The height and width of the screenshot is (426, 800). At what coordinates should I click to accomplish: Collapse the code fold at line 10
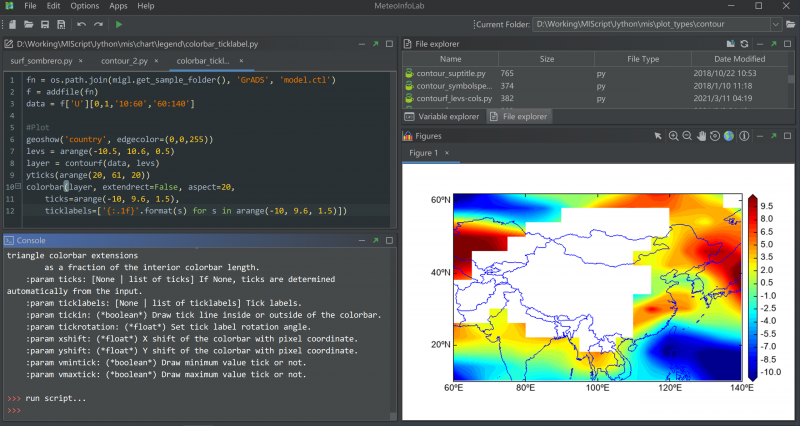[x=19, y=186]
